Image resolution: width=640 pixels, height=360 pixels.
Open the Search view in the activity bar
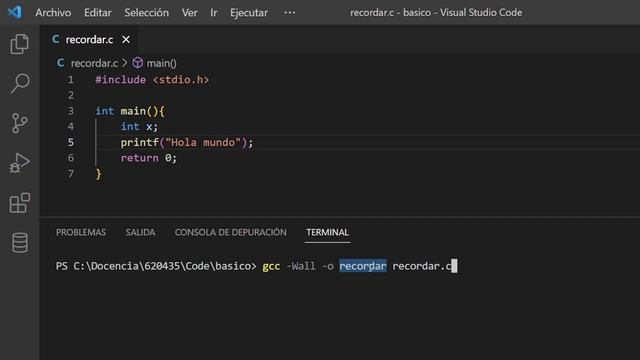[19, 83]
